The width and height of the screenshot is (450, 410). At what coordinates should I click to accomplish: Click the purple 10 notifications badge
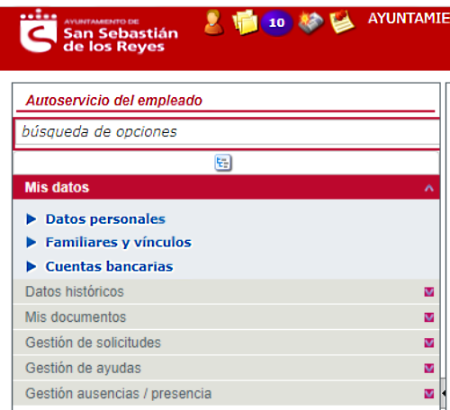(276, 23)
